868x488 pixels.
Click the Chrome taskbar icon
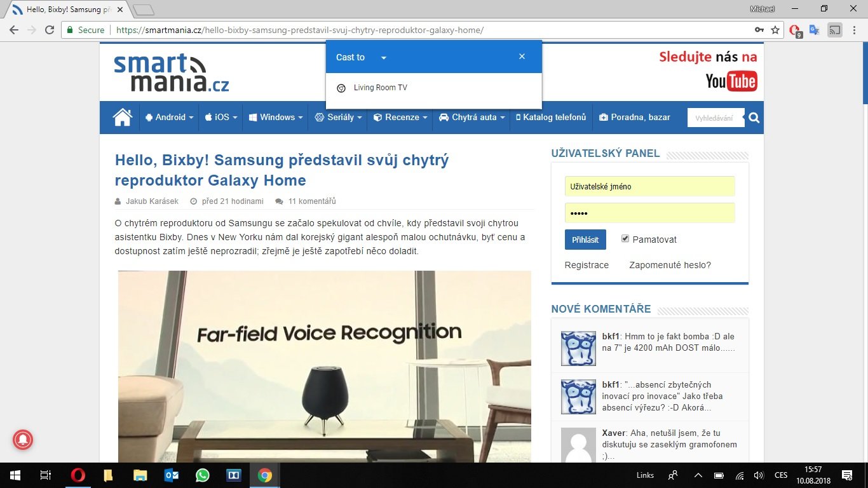[x=265, y=475]
